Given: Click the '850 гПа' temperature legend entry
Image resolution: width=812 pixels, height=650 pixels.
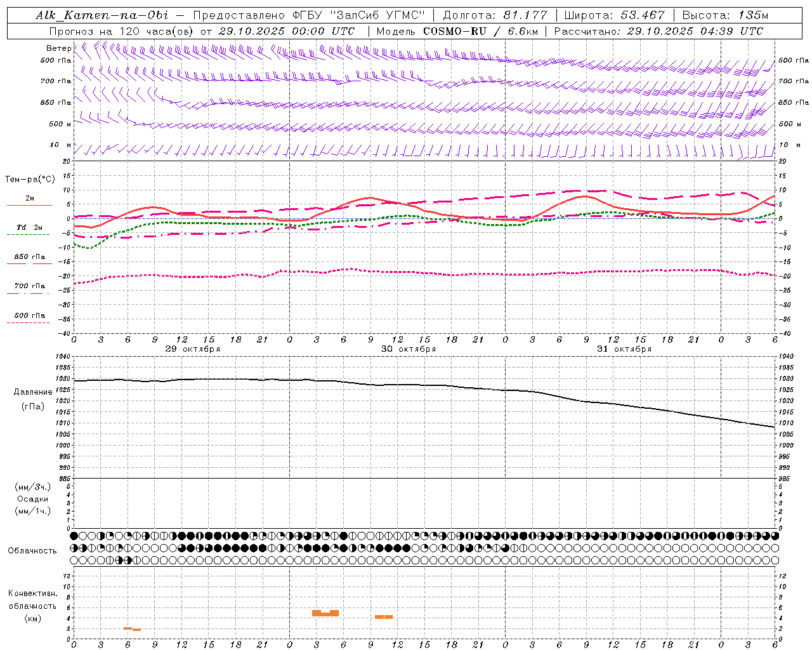Looking at the screenshot, I should click(29, 257).
